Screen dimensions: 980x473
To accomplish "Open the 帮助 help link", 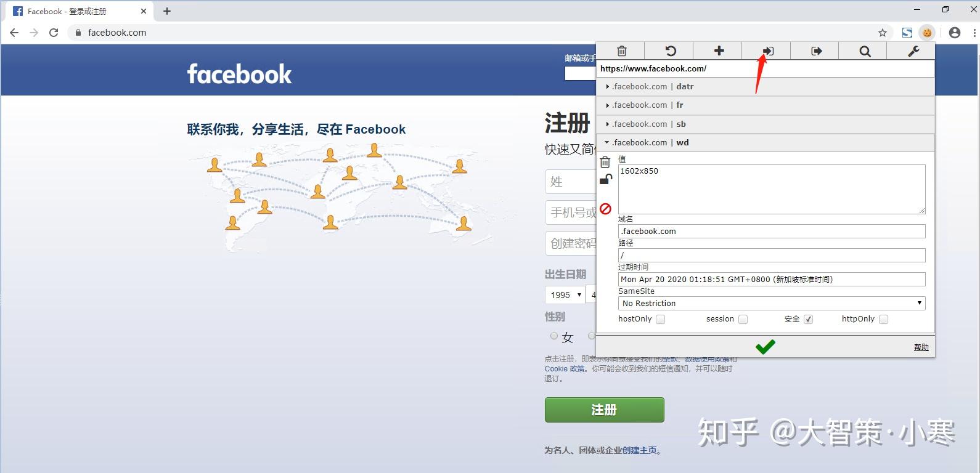I will pyautogui.click(x=921, y=347).
